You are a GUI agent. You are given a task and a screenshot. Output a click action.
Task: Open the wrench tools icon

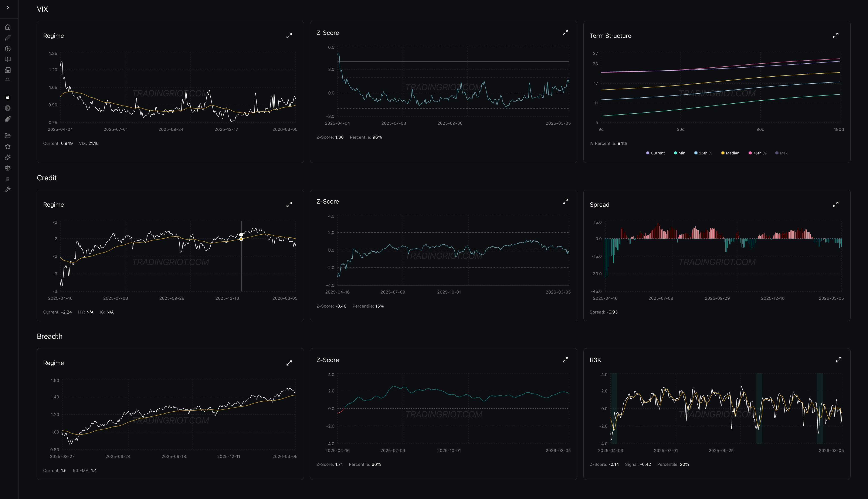[7, 190]
